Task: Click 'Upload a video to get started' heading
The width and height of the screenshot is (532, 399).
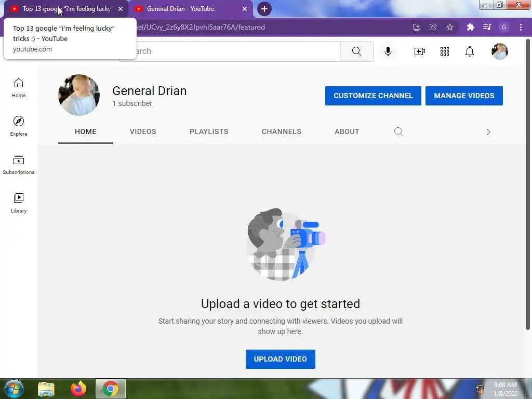Action: pos(281,303)
